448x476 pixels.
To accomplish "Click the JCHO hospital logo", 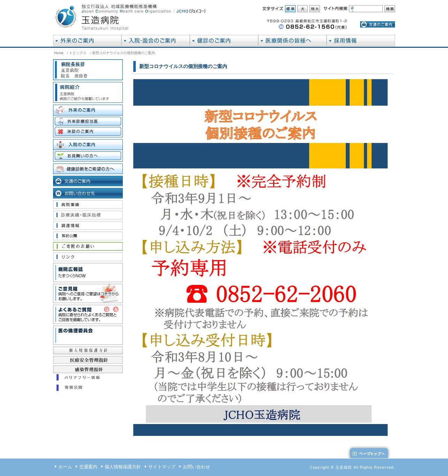I will point(66,17).
